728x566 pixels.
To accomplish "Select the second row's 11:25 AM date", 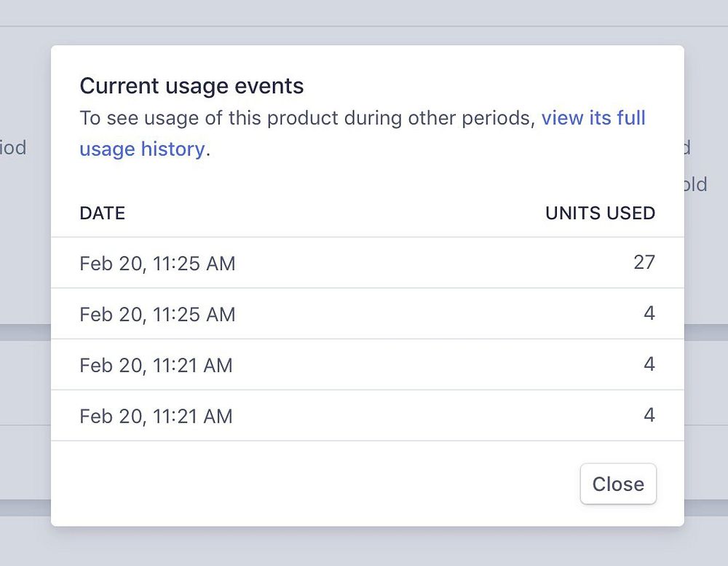I will (x=157, y=314).
